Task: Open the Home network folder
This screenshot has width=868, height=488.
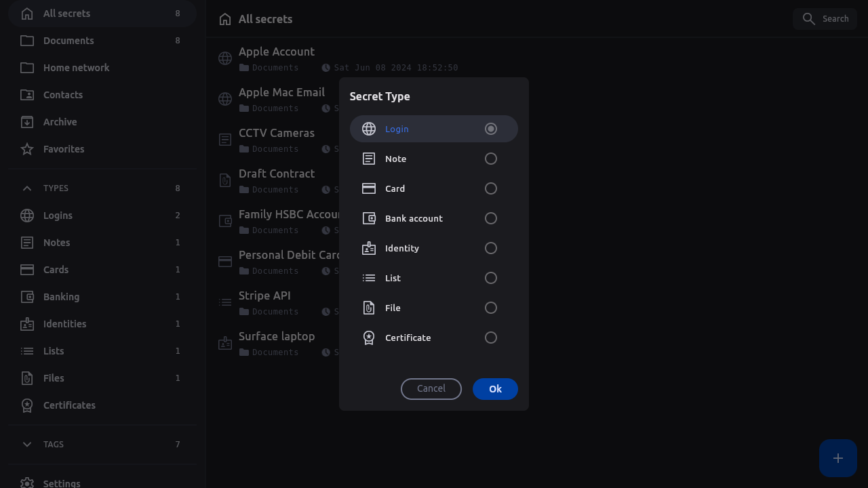Action: [76, 68]
